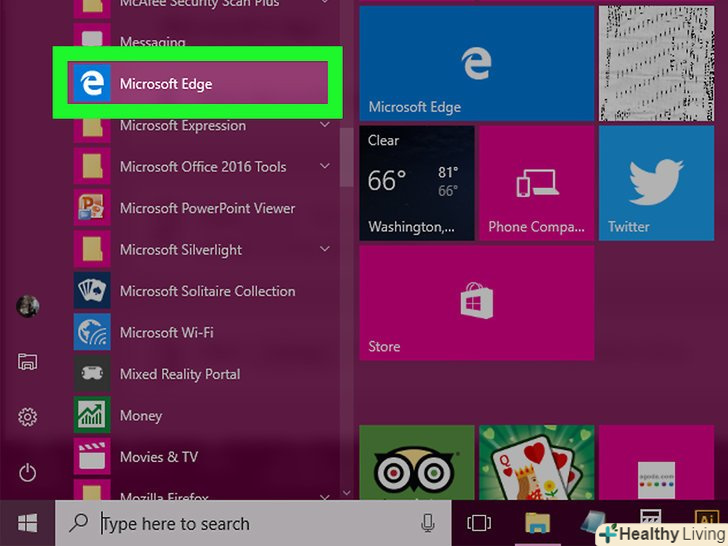
Task: Click the Microsoft Silverlight folder icon
Action: [92, 249]
